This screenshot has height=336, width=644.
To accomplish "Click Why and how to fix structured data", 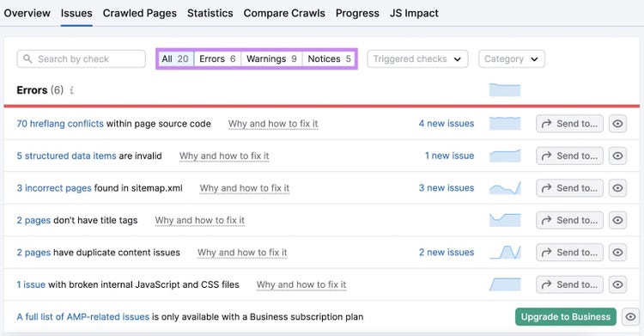I will [x=224, y=156].
